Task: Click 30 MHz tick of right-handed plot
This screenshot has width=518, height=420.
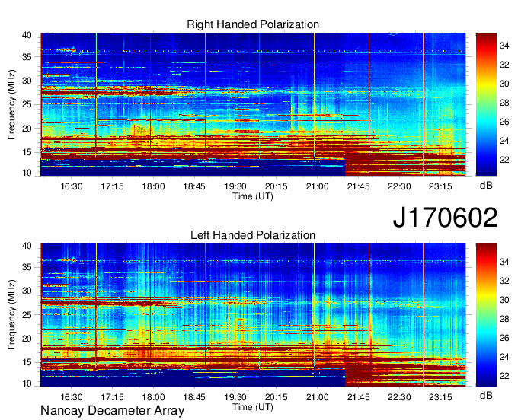Action: 27,81
